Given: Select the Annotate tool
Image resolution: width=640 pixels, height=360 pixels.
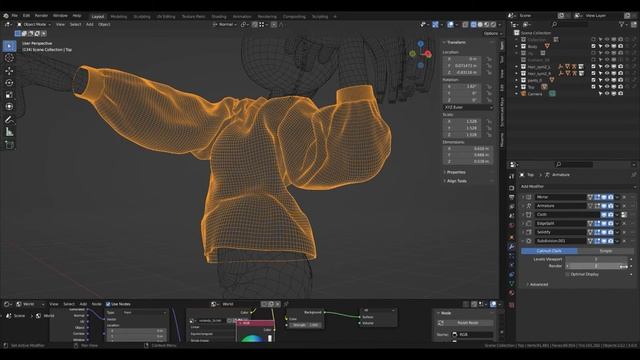Looking at the screenshot, I should pos(9,120).
